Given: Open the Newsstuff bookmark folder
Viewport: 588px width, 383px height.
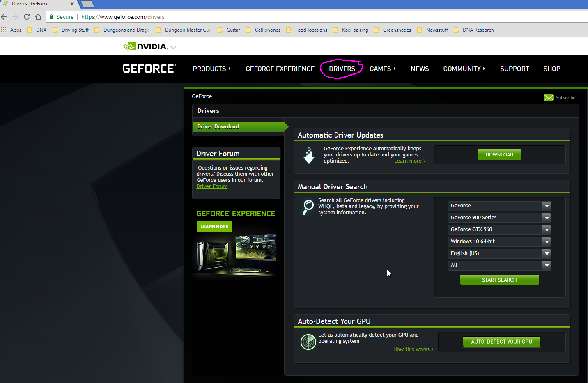Looking at the screenshot, I should point(432,30).
